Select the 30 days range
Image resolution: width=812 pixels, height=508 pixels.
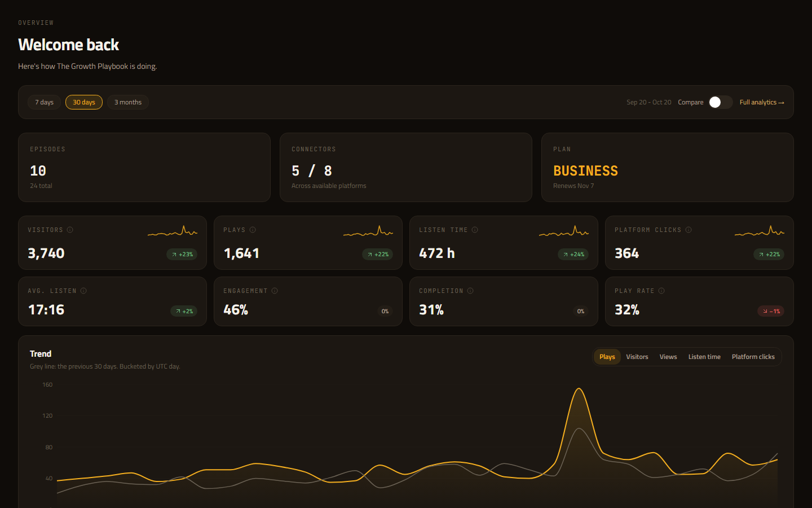[x=84, y=102]
